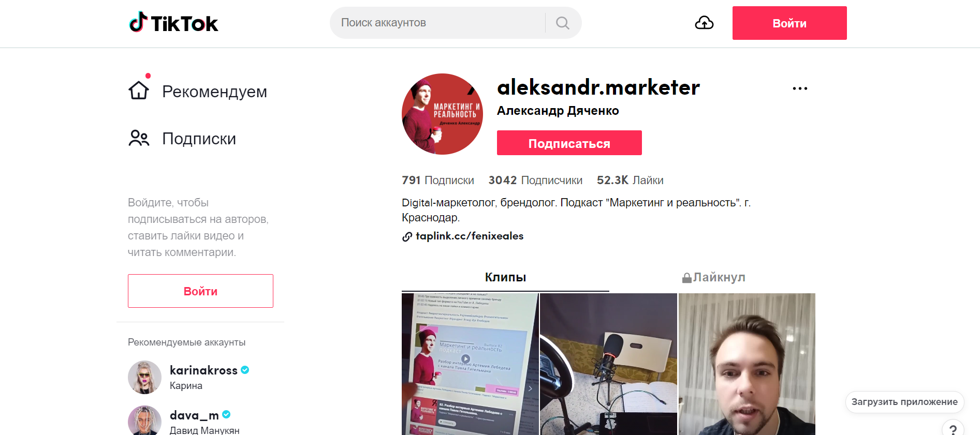Viewport: 980px width, 435px height.
Task: Click the search magnifier icon
Action: [x=563, y=23]
